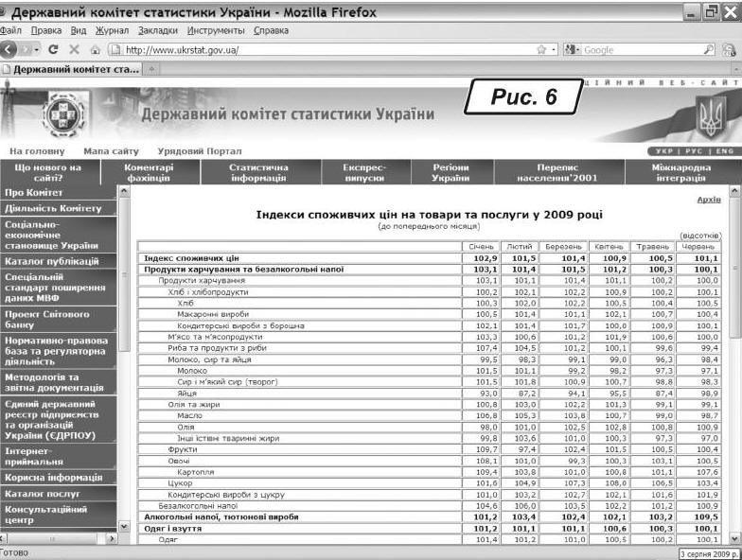Click the Ukrainian trident coat of arms
Image resolution: width=742 pixels, height=560 pixels.
point(708,115)
